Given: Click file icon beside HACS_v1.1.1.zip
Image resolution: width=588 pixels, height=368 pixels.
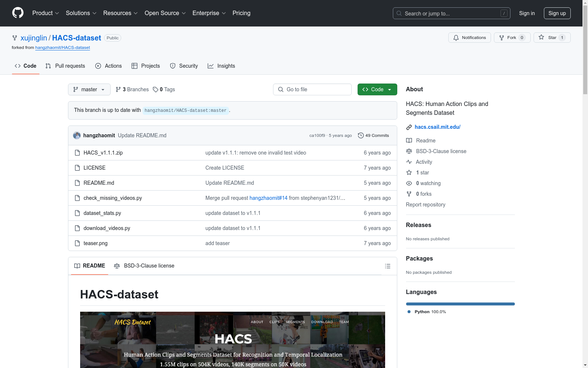Looking at the screenshot, I should pos(77,153).
